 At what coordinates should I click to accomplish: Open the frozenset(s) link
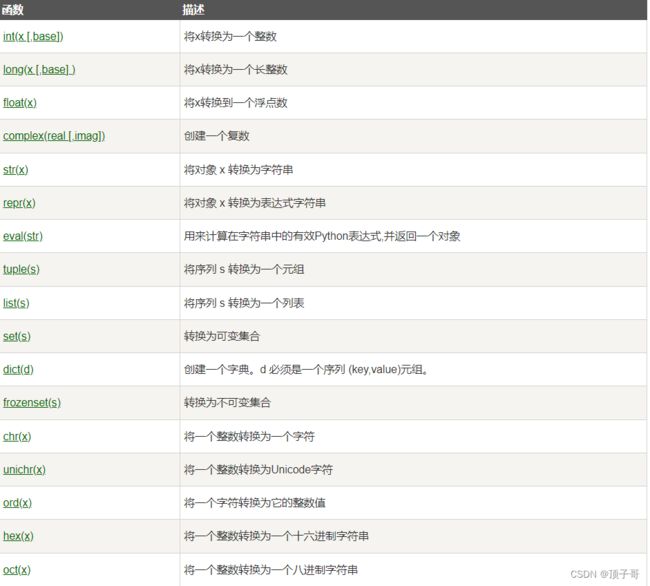pyautogui.click(x=32, y=402)
